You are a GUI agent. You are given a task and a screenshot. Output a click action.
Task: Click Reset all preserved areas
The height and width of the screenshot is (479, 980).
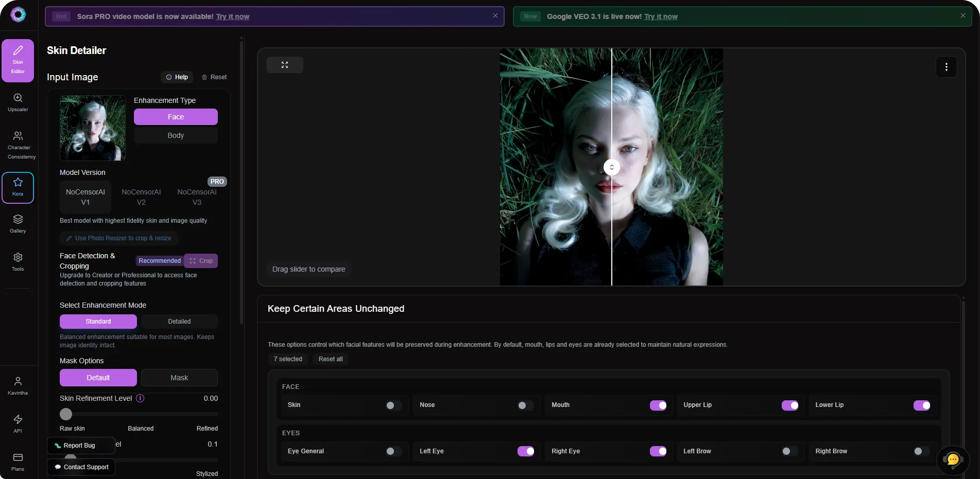[330, 359]
